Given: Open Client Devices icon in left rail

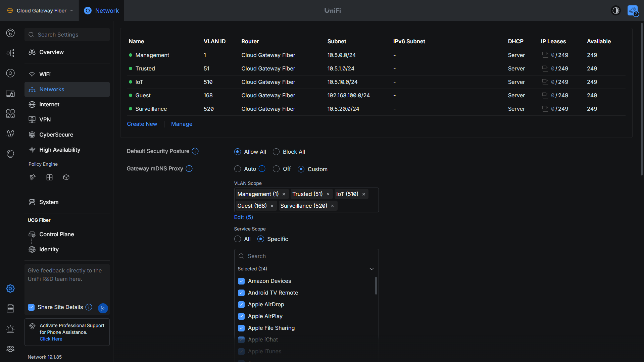Looking at the screenshot, I should (10, 93).
